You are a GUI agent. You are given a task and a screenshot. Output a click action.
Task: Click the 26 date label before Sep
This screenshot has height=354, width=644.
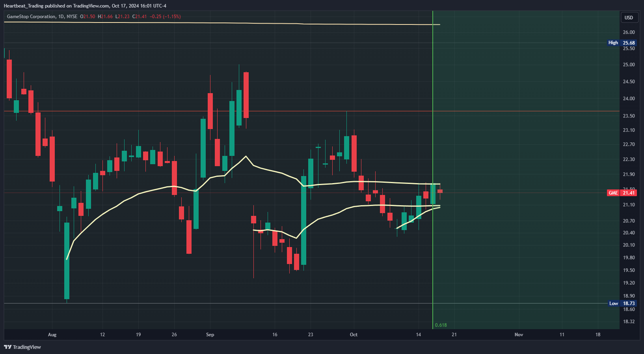click(x=174, y=335)
